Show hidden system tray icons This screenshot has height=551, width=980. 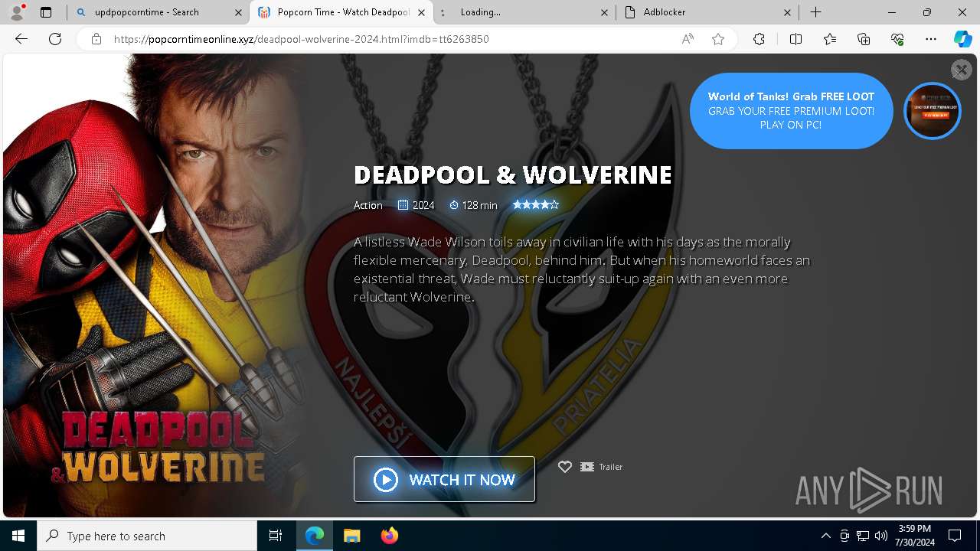[825, 536]
